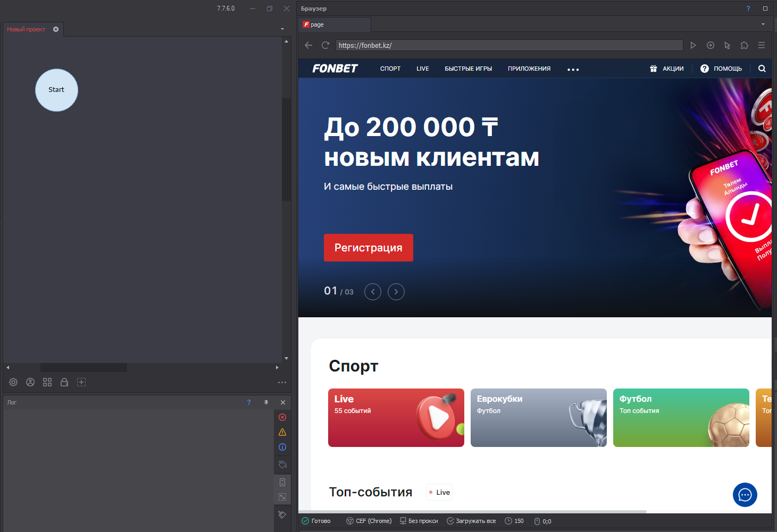This screenshot has width=777, height=532.
Task: Open CEF (Chrome) engine selector
Action: (369, 521)
